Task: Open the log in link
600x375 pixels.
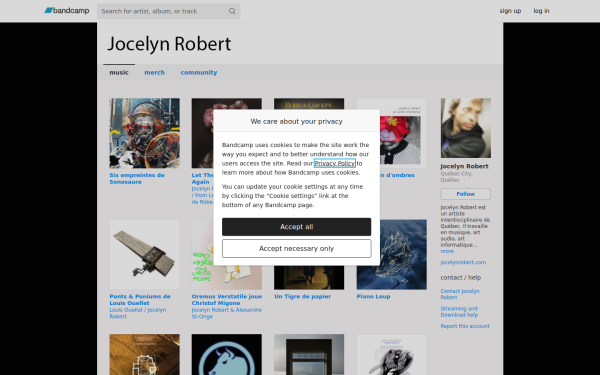Action: point(541,11)
